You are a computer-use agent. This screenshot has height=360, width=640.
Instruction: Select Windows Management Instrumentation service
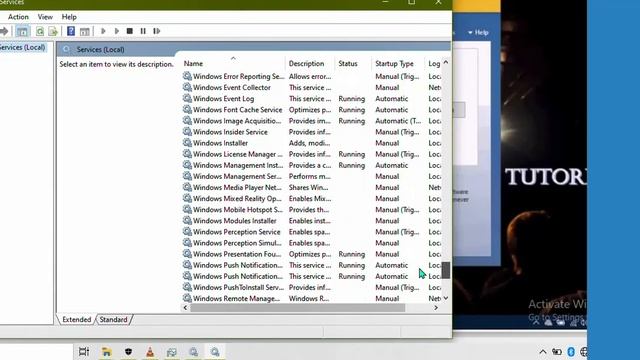tap(311, 165)
